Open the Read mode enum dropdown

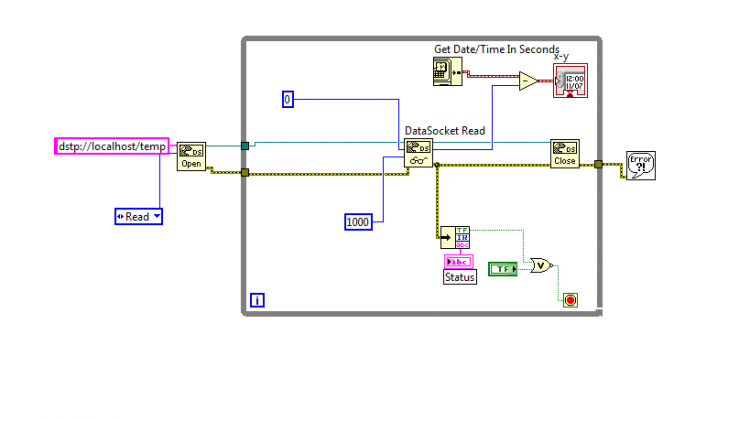click(x=139, y=217)
